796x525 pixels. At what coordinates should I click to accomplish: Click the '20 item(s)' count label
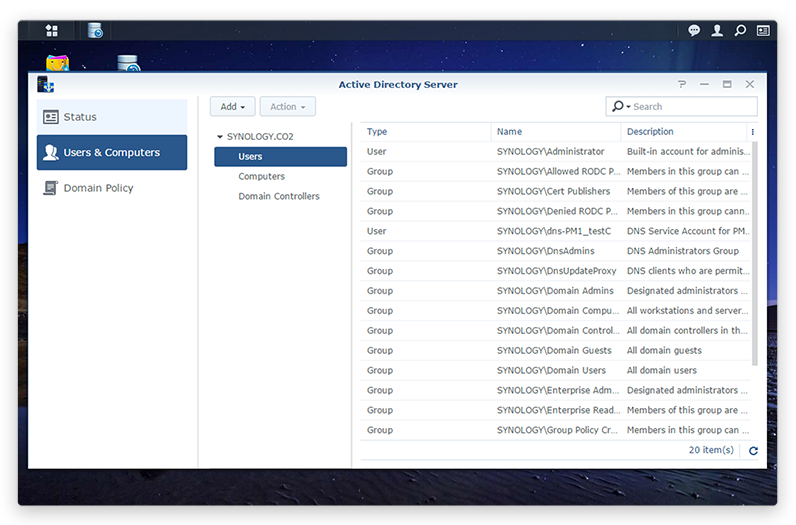pos(711,450)
